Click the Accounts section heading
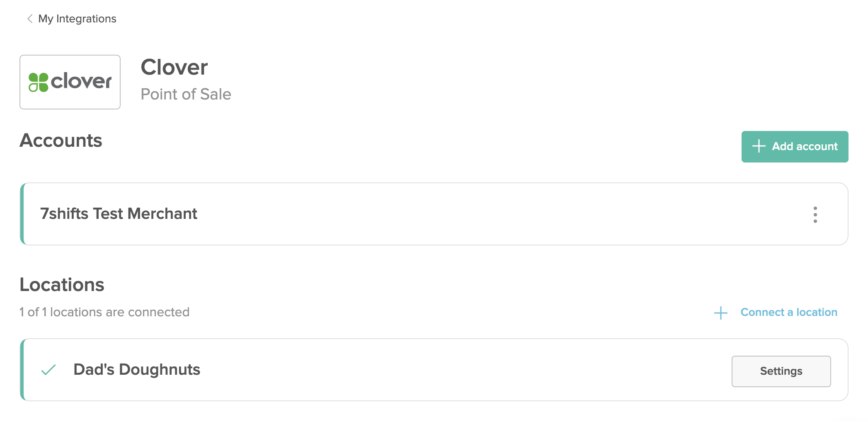The height and width of the screenshot is (422, 868). pyautogui.click(x=61, y=141)
